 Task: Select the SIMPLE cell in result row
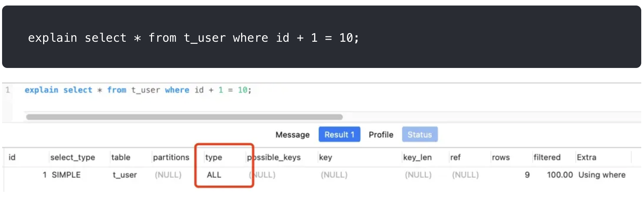66,175
